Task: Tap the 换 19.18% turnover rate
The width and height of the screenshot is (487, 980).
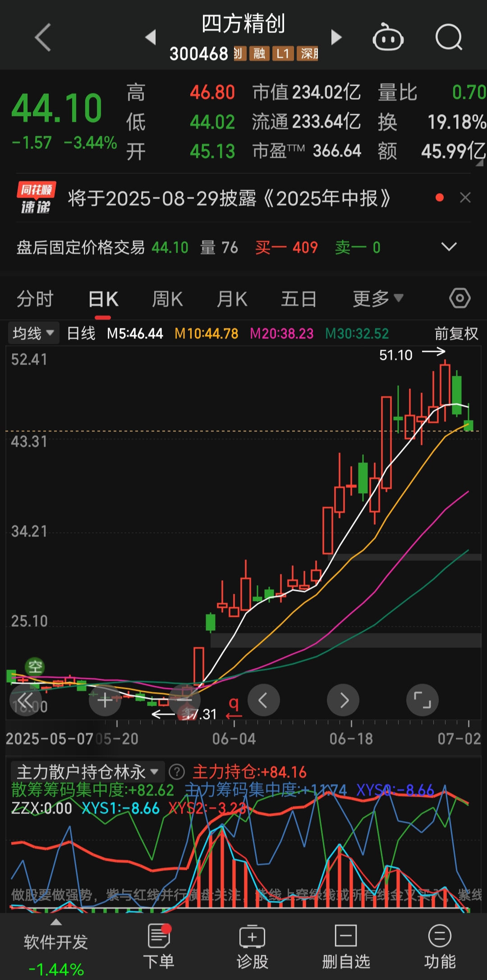Action: click(432, 122)
